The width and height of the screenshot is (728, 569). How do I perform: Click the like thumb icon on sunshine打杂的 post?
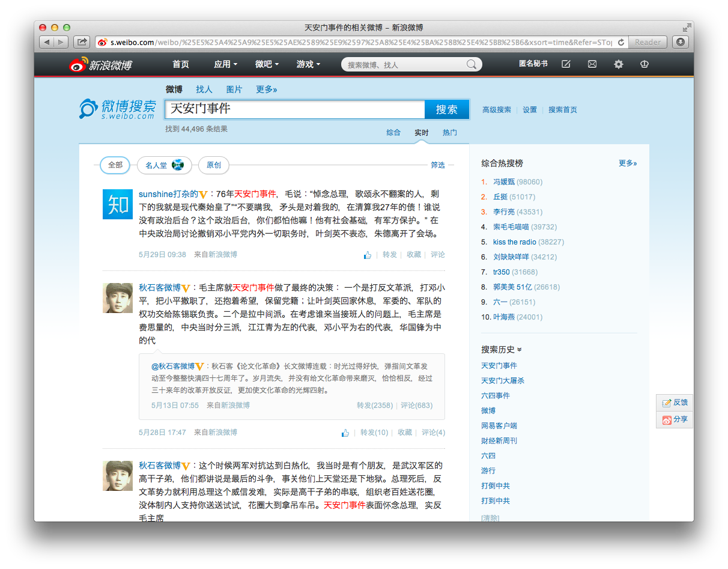point(367,255)
